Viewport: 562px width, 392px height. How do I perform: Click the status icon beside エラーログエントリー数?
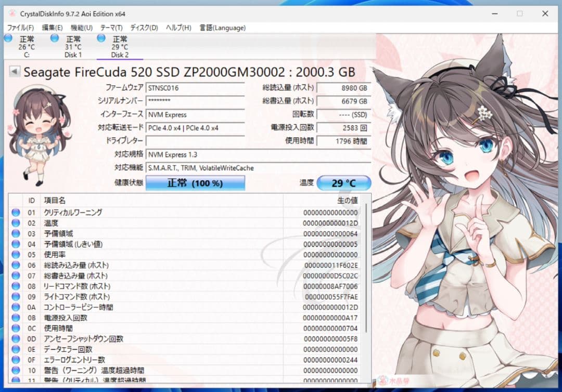[x=15, y=360]
